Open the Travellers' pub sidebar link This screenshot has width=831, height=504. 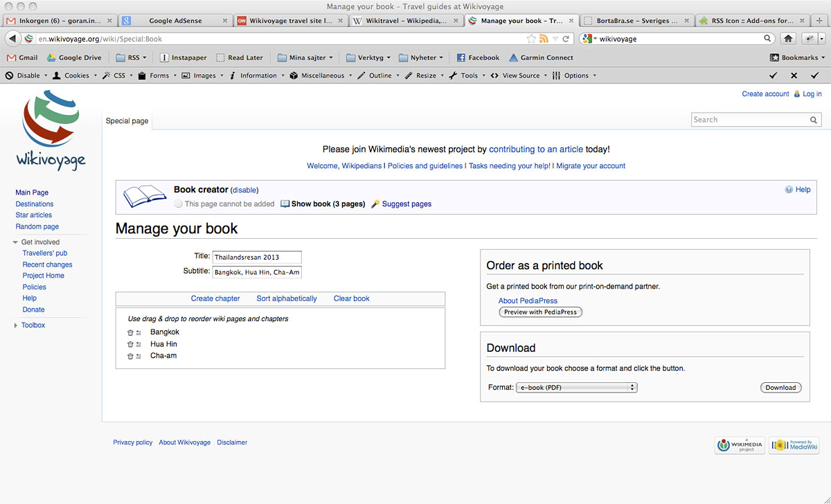[45, 253]
